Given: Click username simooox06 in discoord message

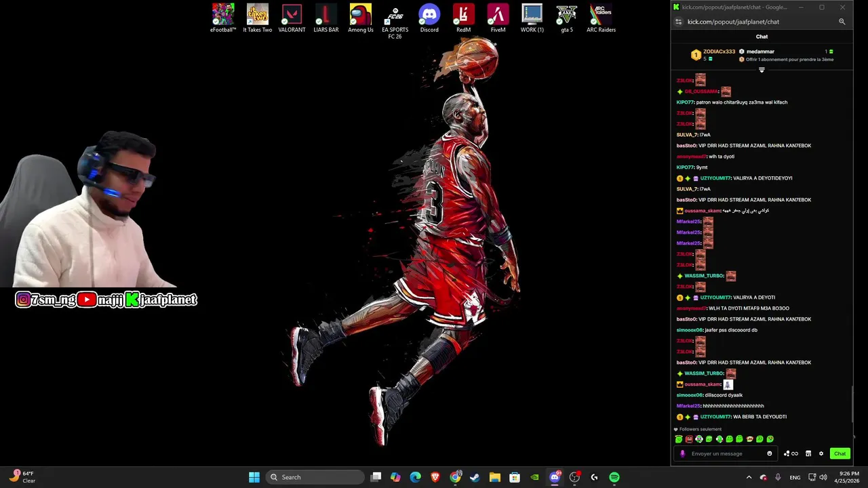Looking at the screenshot, I should pos(690,330).
